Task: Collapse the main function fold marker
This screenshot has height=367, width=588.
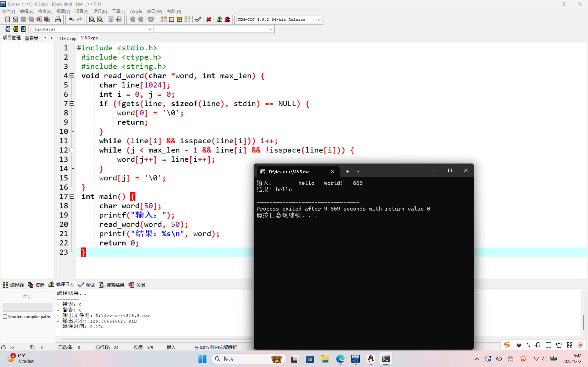Action: coord(72,196)
